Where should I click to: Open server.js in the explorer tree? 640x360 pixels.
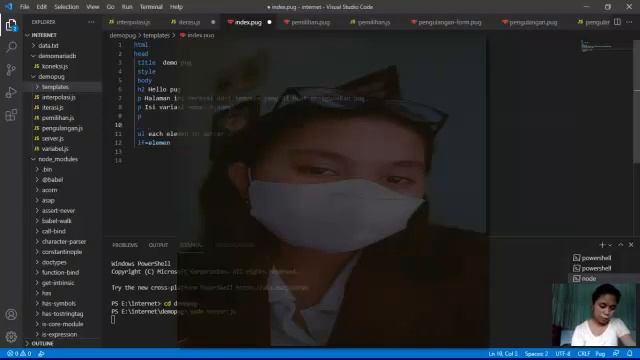(x=53, y=138)
